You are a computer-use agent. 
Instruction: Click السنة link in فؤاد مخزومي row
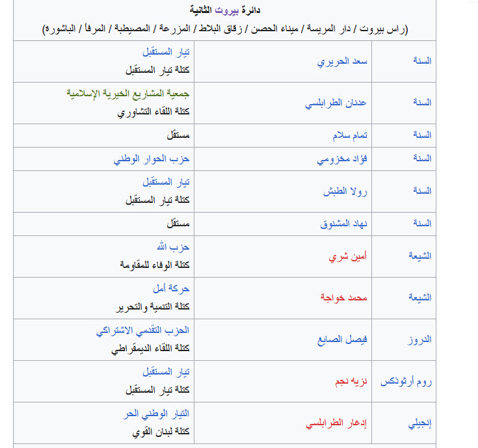pyautogui.click(x=422, y=158)
